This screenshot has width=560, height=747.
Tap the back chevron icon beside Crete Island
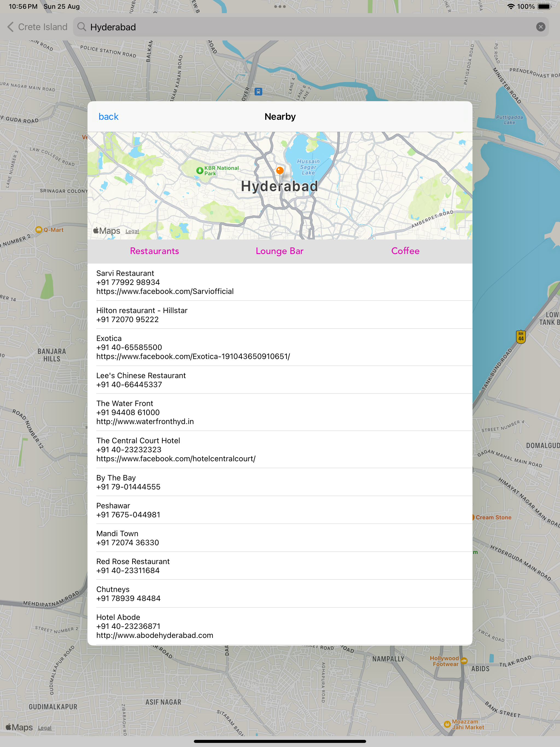pyautogui.click(x=10, y=27)
